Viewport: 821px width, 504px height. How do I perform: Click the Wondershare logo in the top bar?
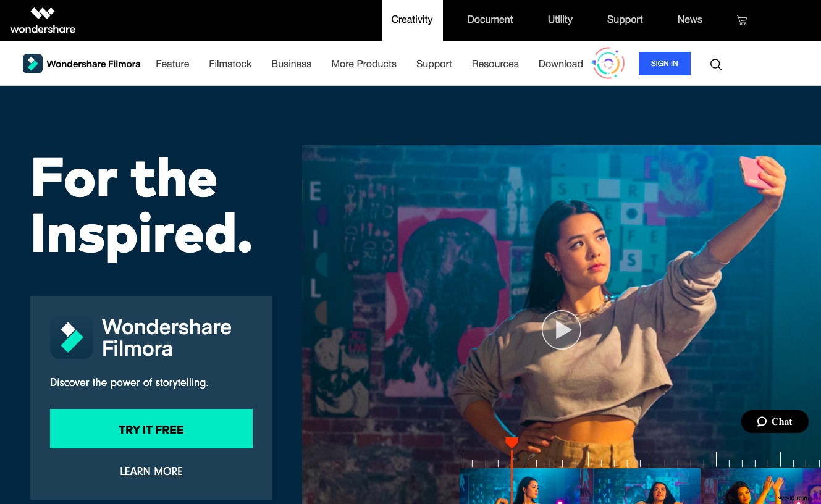43,20
